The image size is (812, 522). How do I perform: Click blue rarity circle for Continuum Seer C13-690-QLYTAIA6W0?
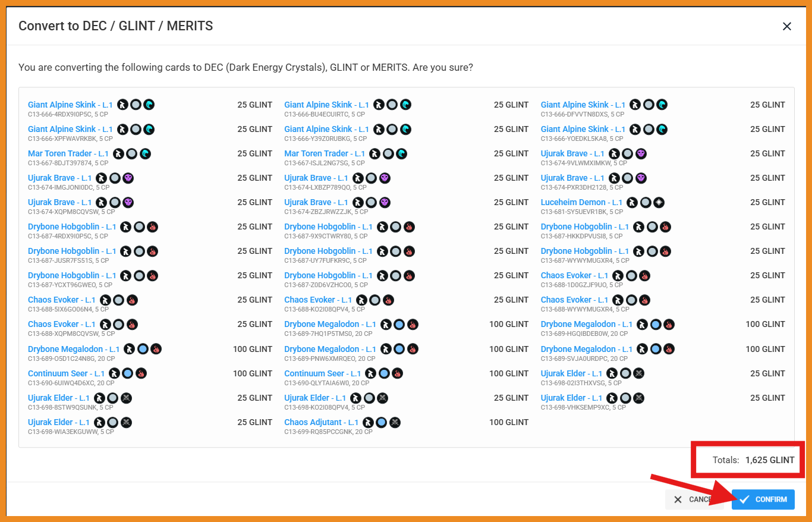click(x=384, y=373)
